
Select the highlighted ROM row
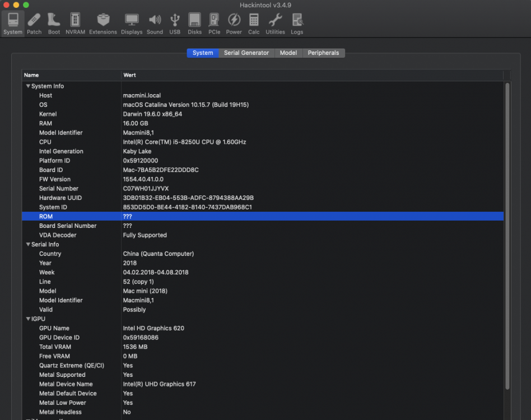click(263, 216)
